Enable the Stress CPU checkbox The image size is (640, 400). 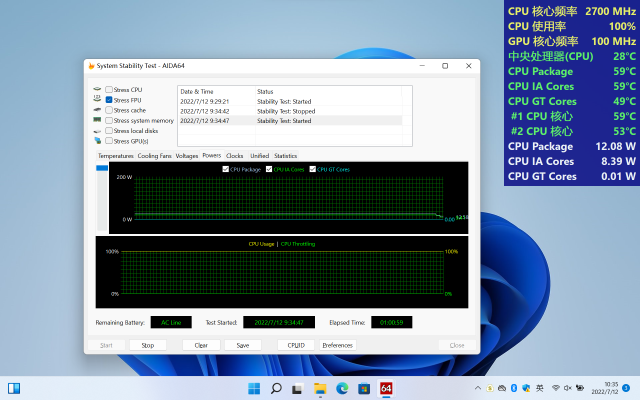click(x=109, y=89)
